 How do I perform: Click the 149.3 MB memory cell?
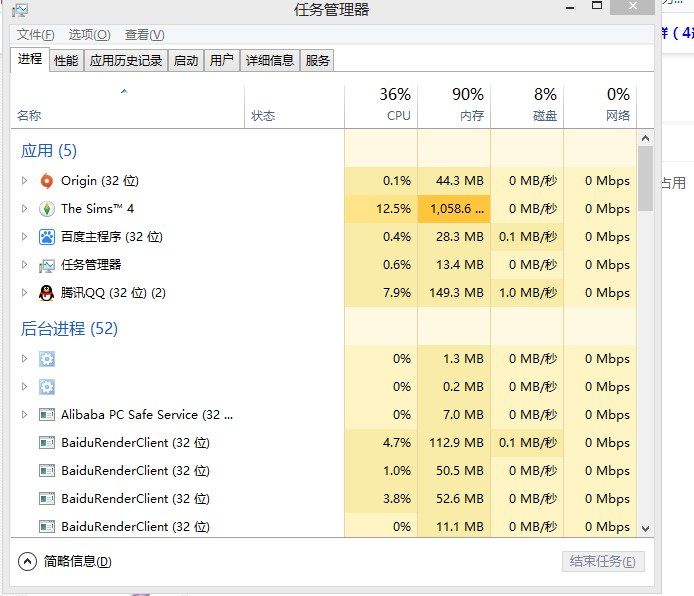point(454,293)
